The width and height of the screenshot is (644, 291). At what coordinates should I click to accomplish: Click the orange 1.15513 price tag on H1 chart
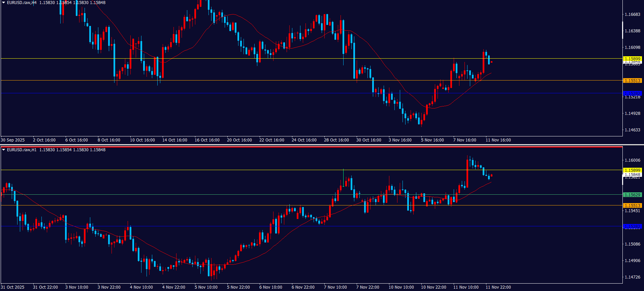pyautogui.click(x=632, y=205)
